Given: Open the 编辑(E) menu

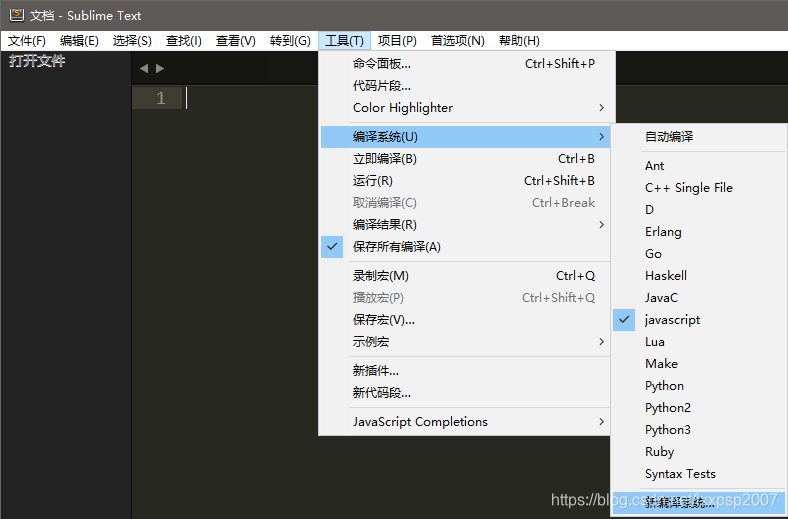Looking at the screenshot, I should click(79, 41).
